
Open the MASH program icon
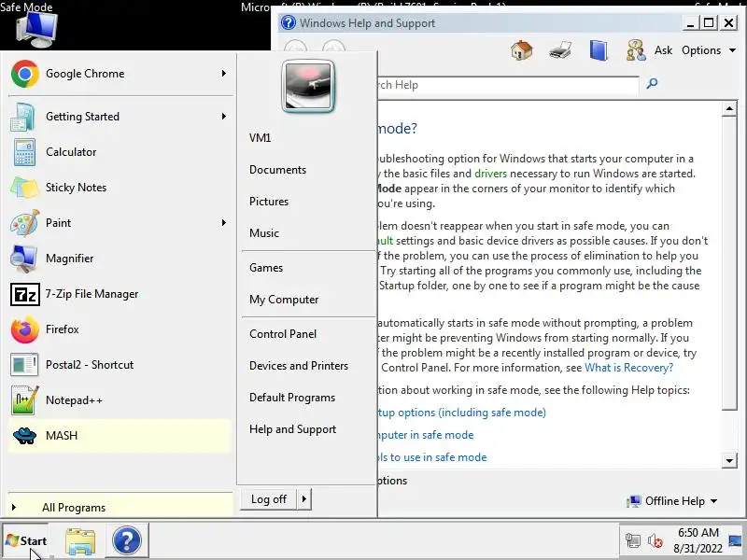pyautogui.click(x=24, y=436)
